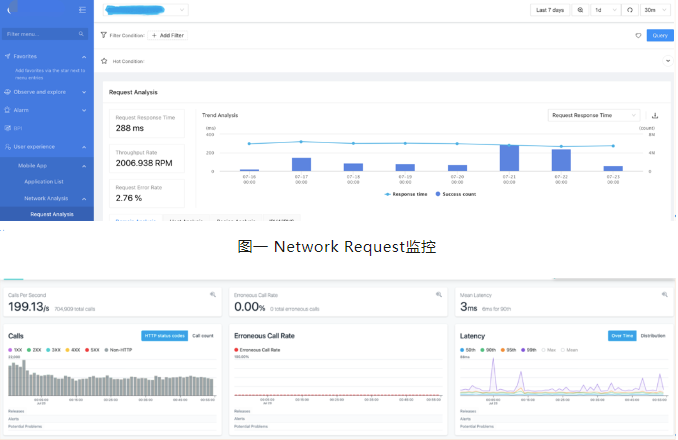Image resolution: width=678 pixels, height=440 pixels.
Task: Open Request Analysis in sidebar
Action: click(x=51, y=214)
